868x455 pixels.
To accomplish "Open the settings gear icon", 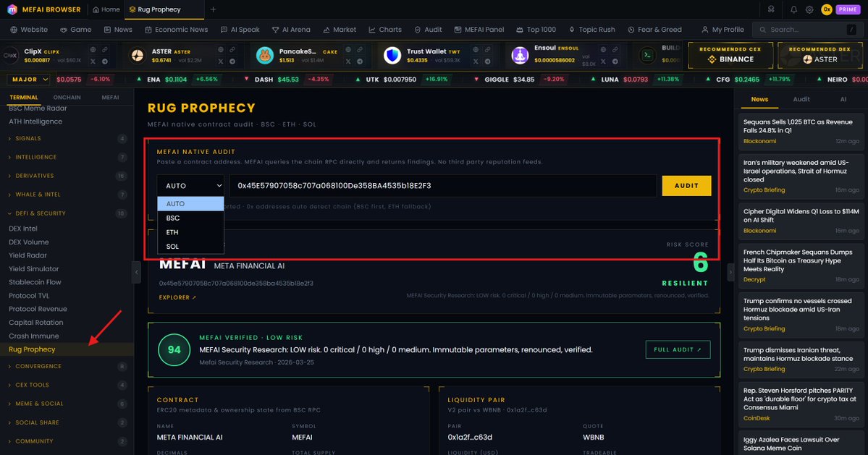I will pos(809,9).
